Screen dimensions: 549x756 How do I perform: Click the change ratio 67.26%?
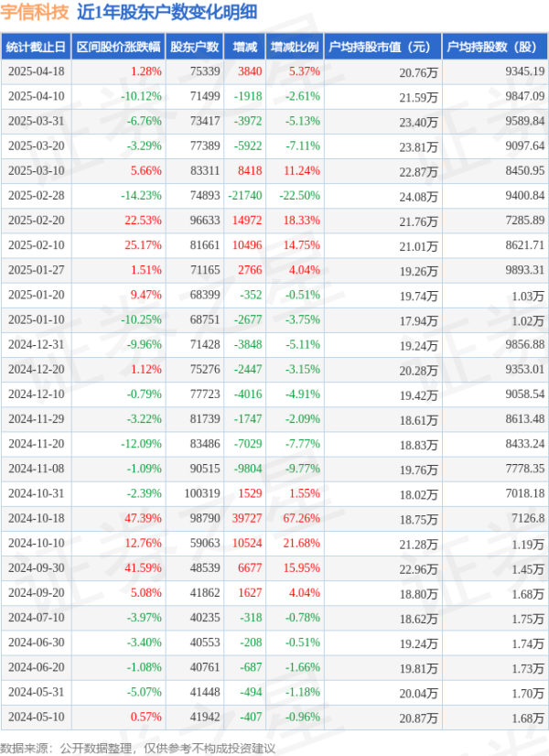tap(302, 518)
